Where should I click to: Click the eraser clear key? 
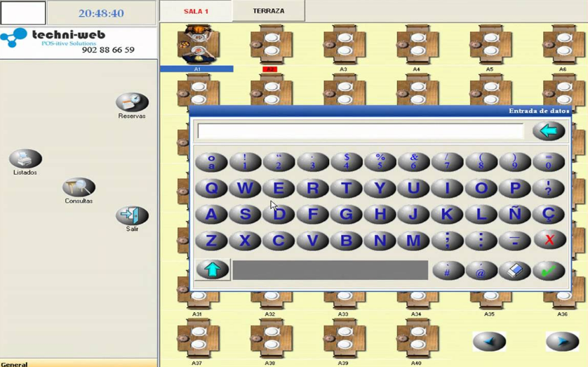tap(515, 270)
